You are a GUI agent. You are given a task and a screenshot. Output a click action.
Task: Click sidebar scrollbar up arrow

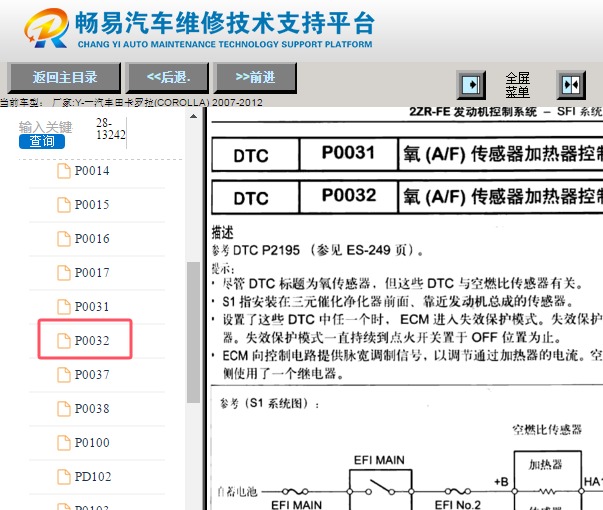click(193, 116)
